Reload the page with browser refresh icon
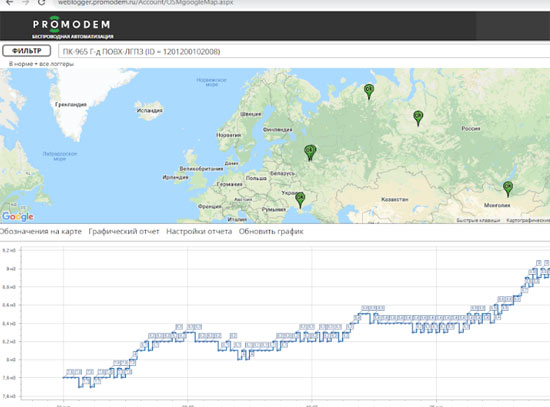The image size is (550, 407). [42, 3]
